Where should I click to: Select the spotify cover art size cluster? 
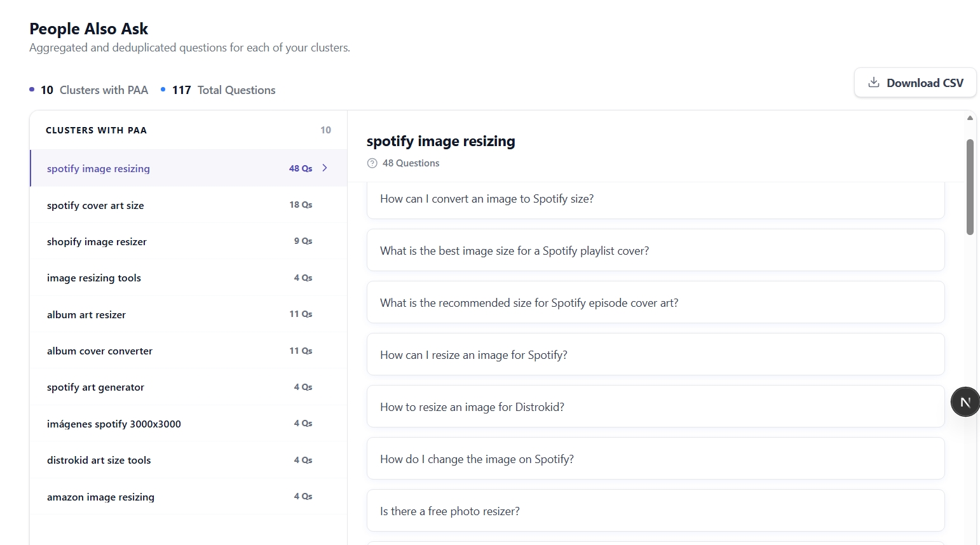pos(188,205)
